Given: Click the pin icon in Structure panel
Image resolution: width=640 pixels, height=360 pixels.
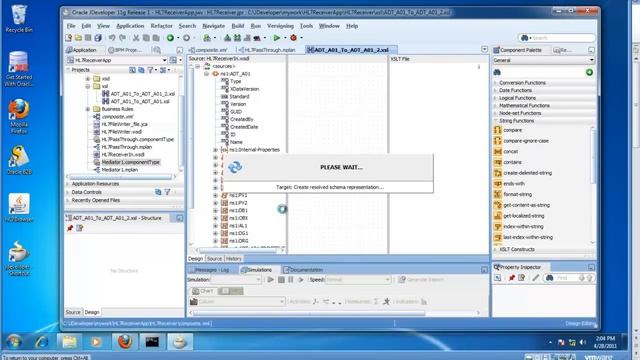Looking at the screenshot, I should (x=70, y=228).
